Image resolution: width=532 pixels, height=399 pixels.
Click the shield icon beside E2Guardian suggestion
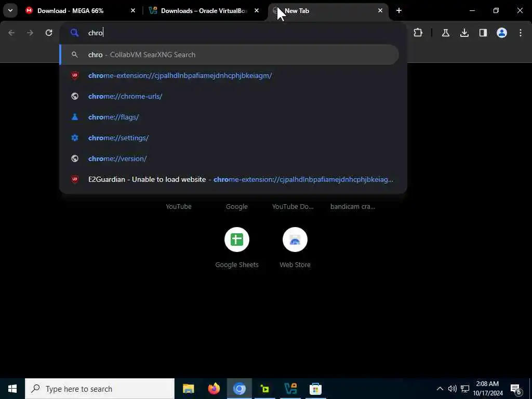click(x=75, y=179)
